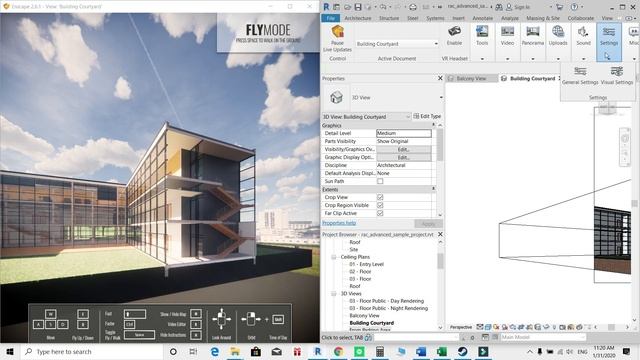This screenshot has height=360, width=640.
Task: Select Balcony View in Project Browser
Action: (x=364, y=316)
